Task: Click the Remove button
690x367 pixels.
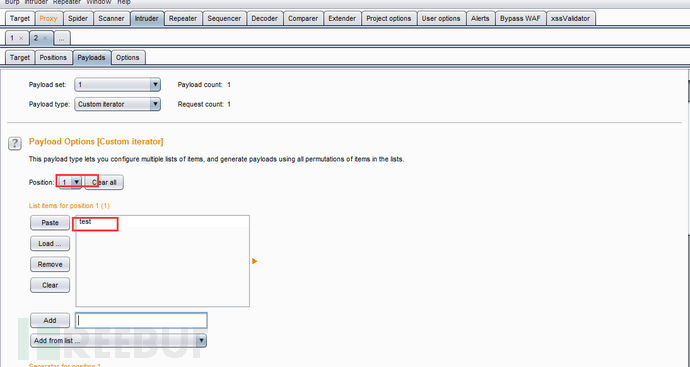Action: point(50,264)
